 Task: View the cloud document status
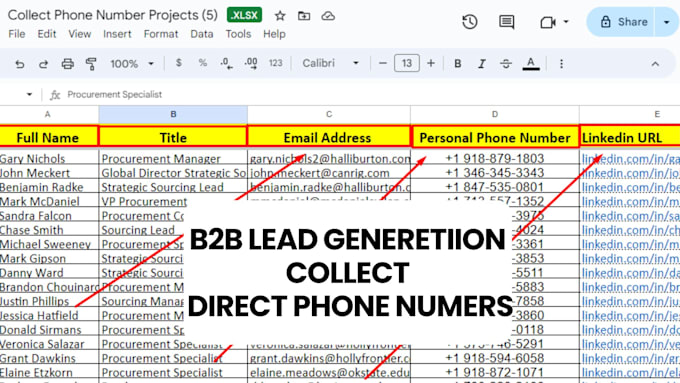coord(328,16)
